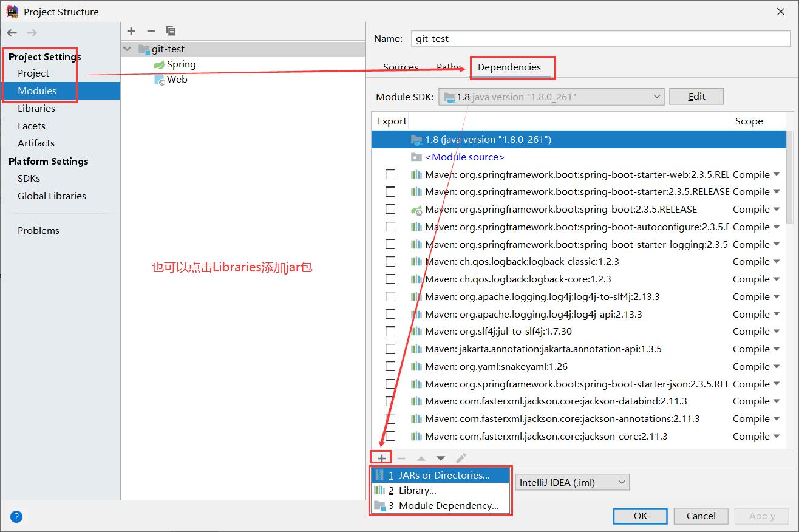Viewport: 799px width, 532px height.
Task: Select the Spring facet leaf icon
Action: [158, 64]
